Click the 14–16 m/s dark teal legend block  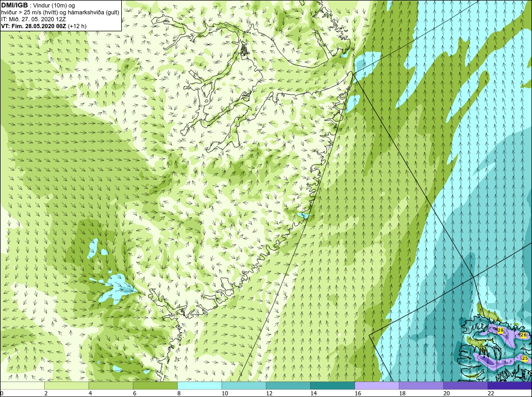(332, 385)
